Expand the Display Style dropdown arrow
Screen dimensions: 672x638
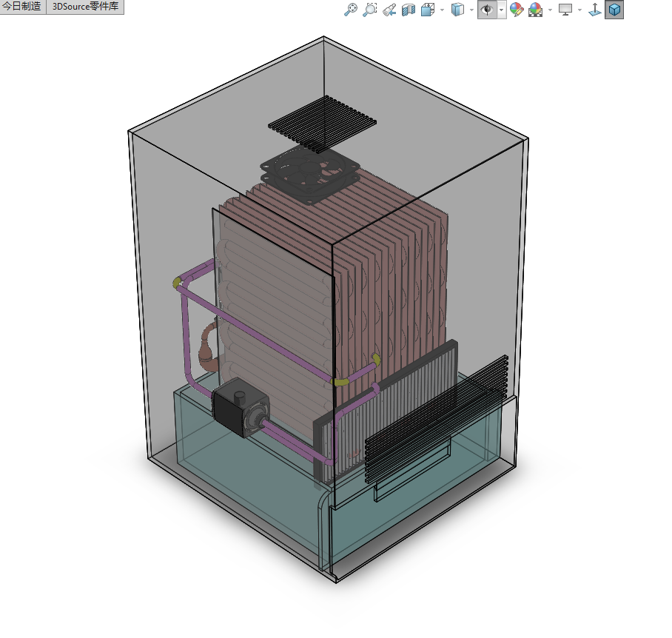point(471,10)
